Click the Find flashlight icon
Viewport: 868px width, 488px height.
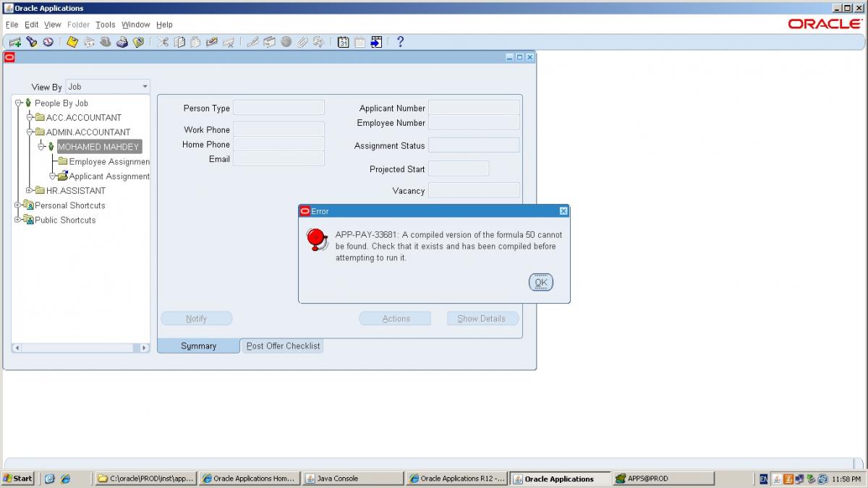coord(32,42)
